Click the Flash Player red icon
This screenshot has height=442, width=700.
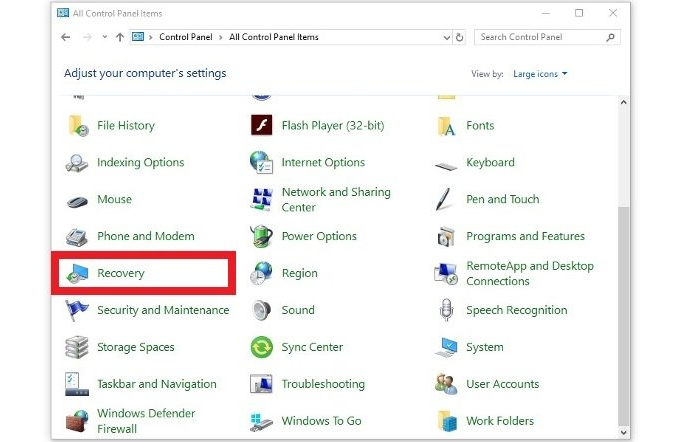(x=262, y=125)
